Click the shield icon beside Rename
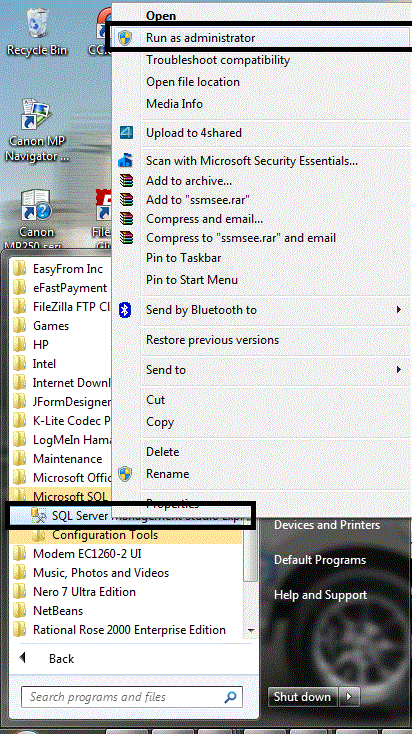This screenshot has width=412, height=734. (125, 474)
